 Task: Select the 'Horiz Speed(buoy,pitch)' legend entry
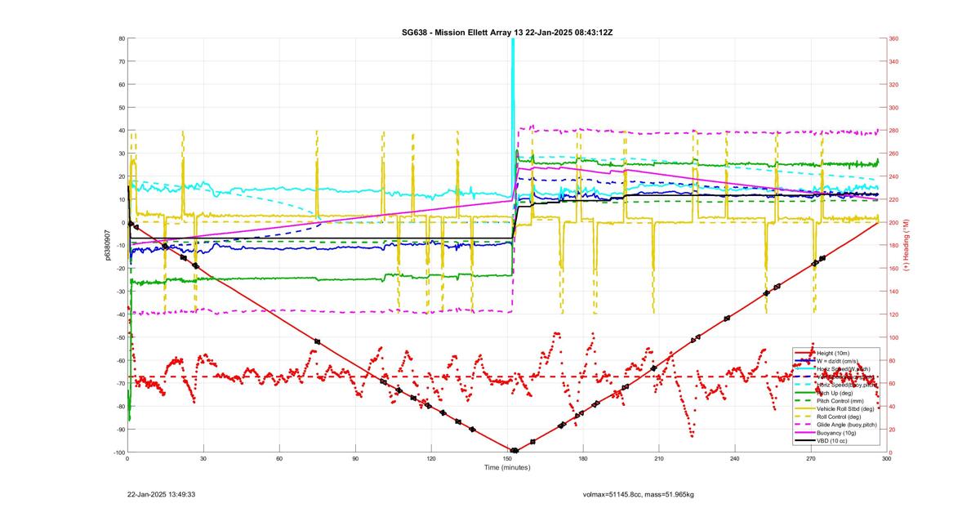pos(847,385)
